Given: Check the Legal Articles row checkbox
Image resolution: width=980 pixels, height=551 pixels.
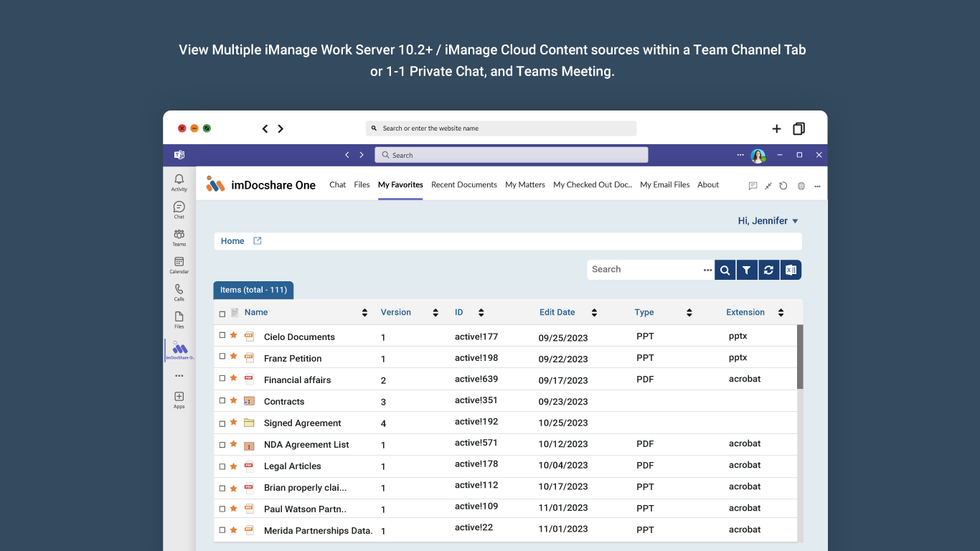Looking at the screenshot, I should coord(222,466).
